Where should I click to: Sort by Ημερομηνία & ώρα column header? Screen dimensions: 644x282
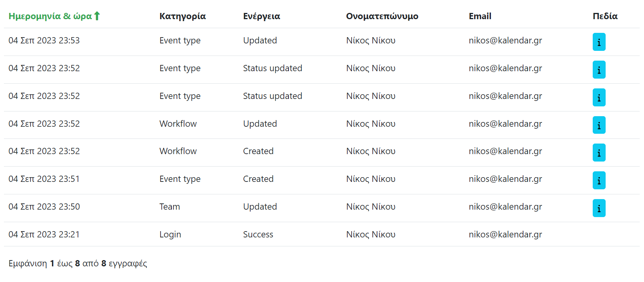click(50, 16)
